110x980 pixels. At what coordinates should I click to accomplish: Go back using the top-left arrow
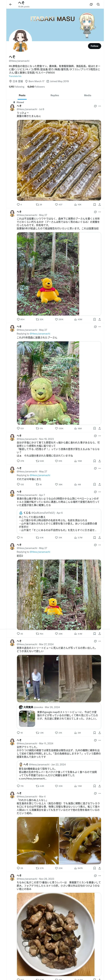(x=11, y=5)
